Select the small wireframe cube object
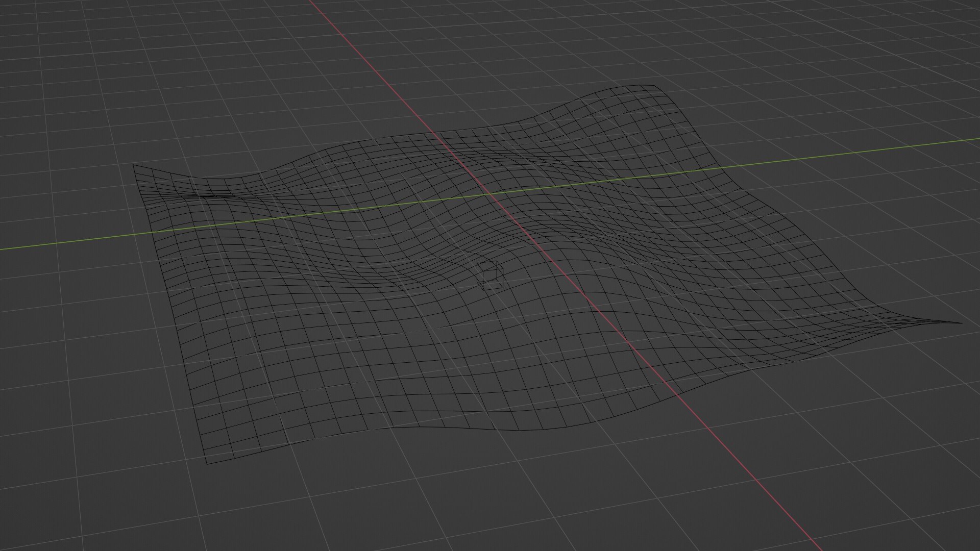This screenshot has width=980, height=551. point(490,275)
